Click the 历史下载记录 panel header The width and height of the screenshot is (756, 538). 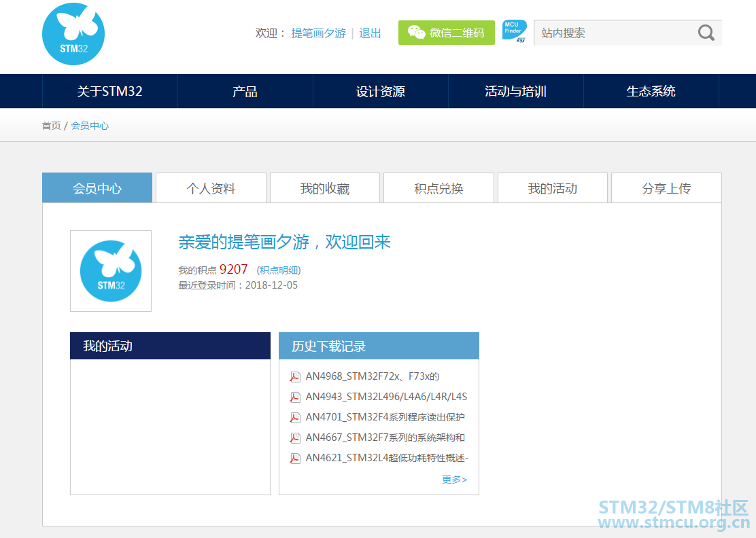[x=379, y=346]
